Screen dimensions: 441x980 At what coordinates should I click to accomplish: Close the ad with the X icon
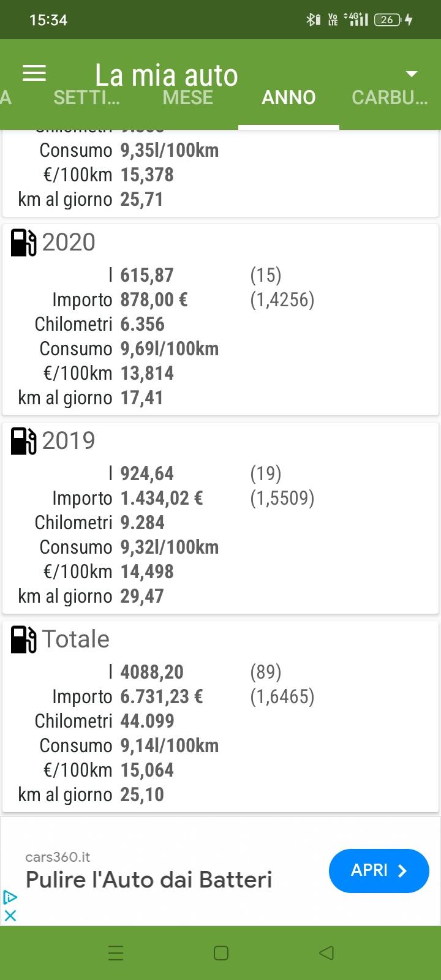click(x=10, y=915)
